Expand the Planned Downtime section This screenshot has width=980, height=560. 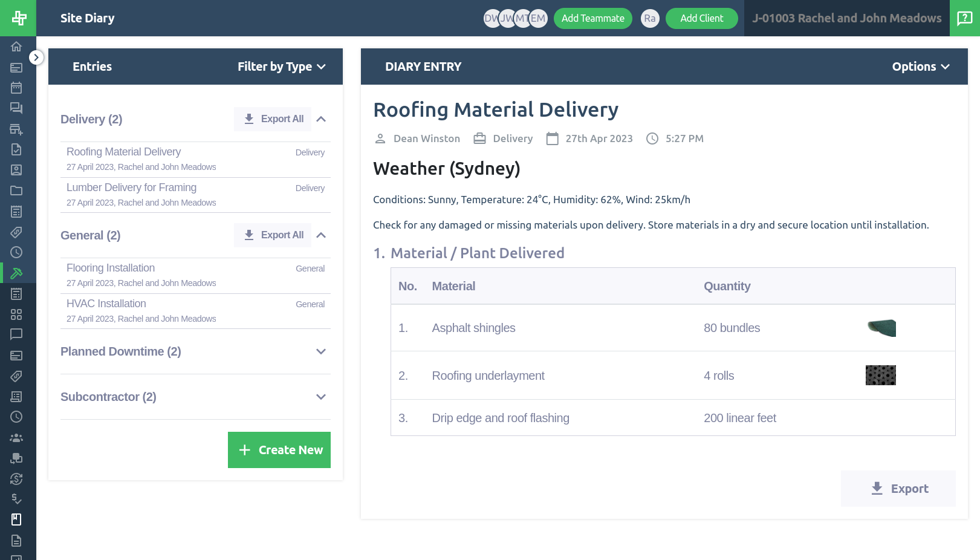pos(321,351)
